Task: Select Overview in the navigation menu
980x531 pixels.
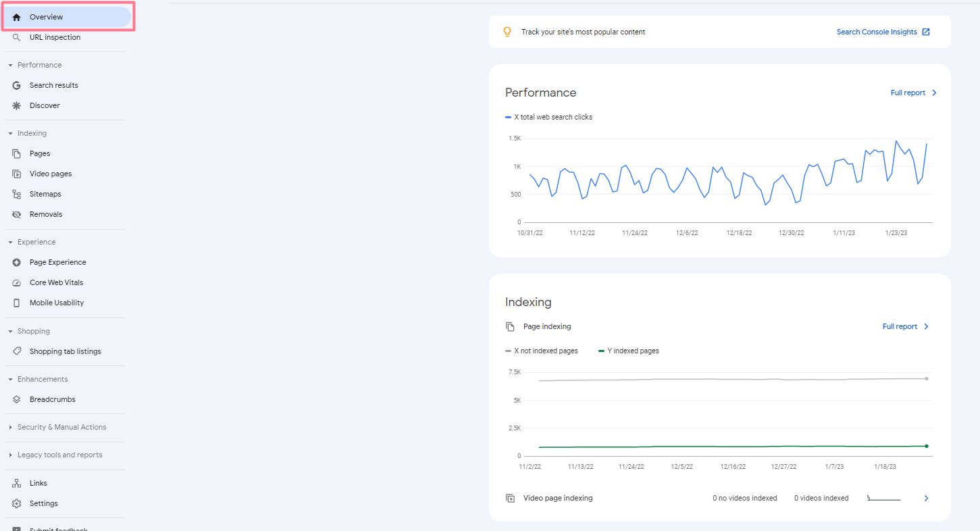Action: point(46,17)
